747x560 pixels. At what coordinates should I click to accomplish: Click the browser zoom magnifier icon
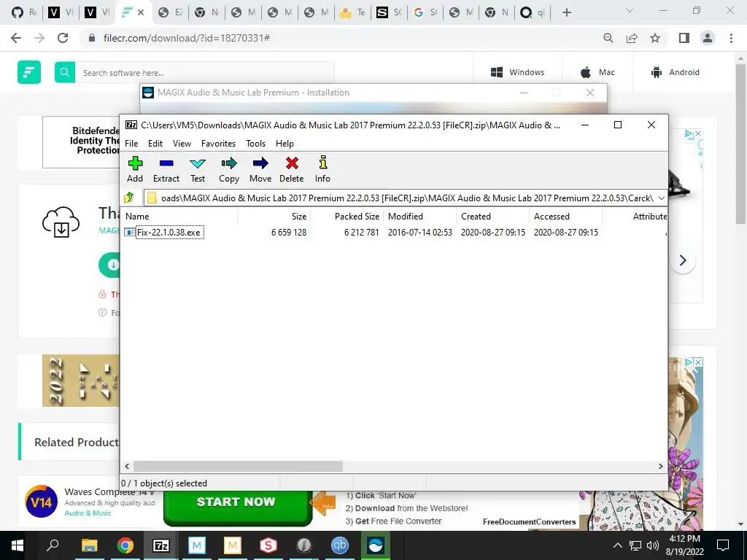pos(608,38)
